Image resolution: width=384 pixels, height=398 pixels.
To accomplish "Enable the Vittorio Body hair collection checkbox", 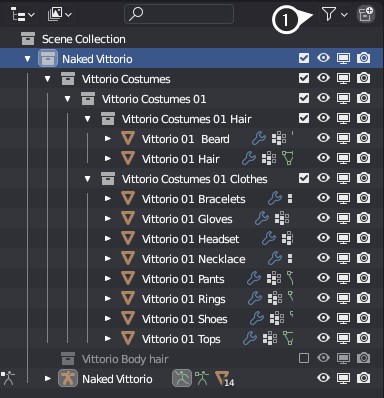I will [304, 358].
